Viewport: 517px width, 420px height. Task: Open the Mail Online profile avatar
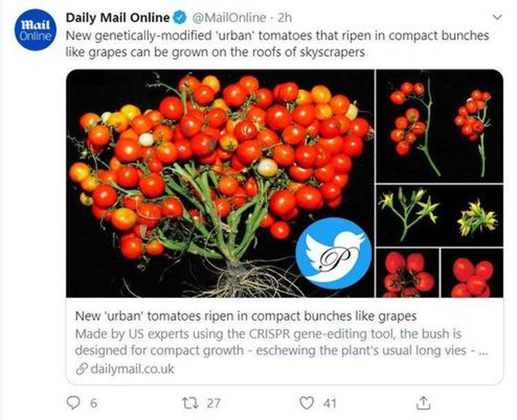click(x=35, y=30)
